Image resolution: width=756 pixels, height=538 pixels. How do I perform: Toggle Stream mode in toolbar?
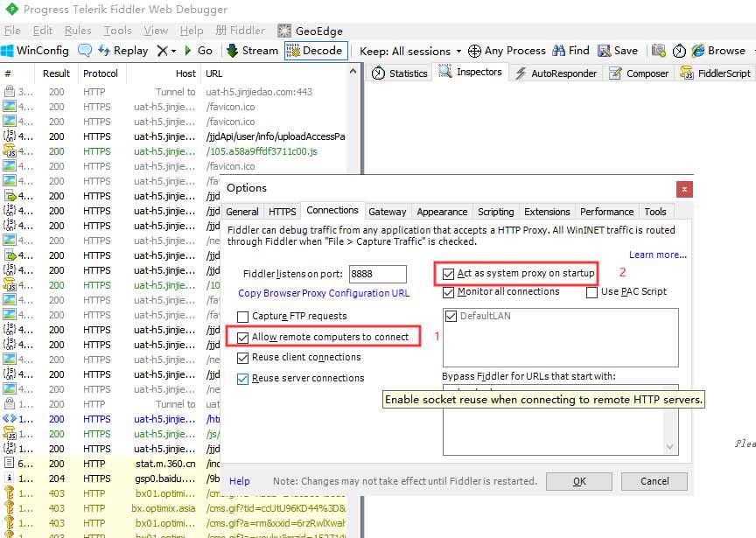tap(252, 51)
